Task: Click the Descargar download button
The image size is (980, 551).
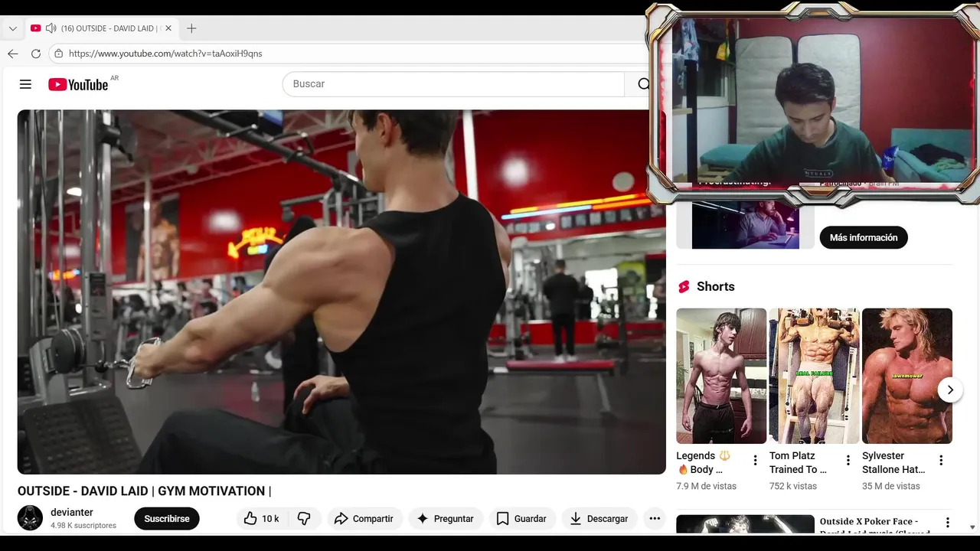Action: (x=599, y=518)
